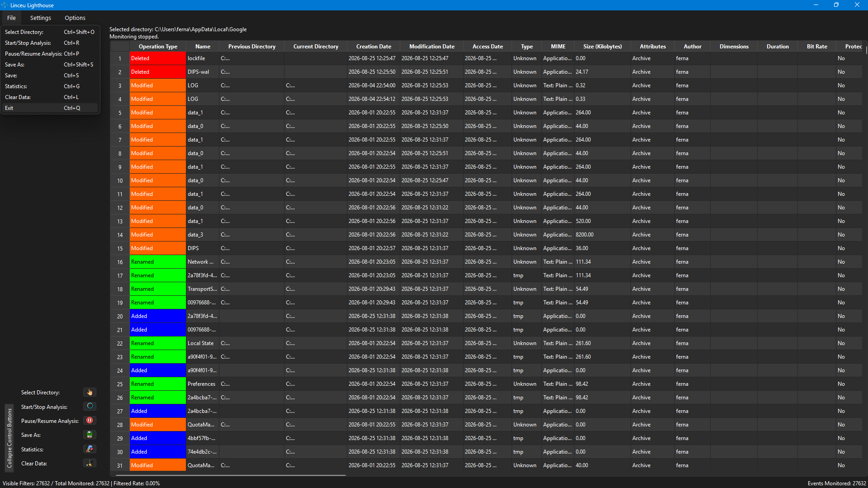Click the Events Monitored status text

[836, 483]
